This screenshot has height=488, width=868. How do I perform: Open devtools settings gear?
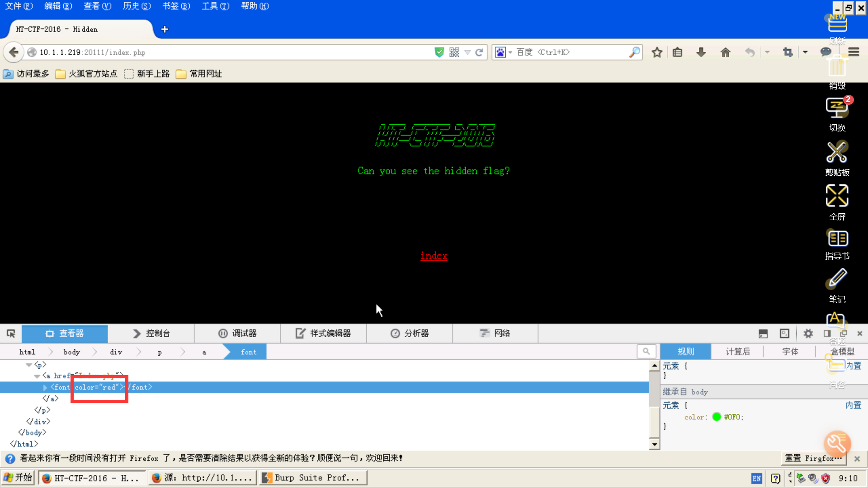coord(808,333)
